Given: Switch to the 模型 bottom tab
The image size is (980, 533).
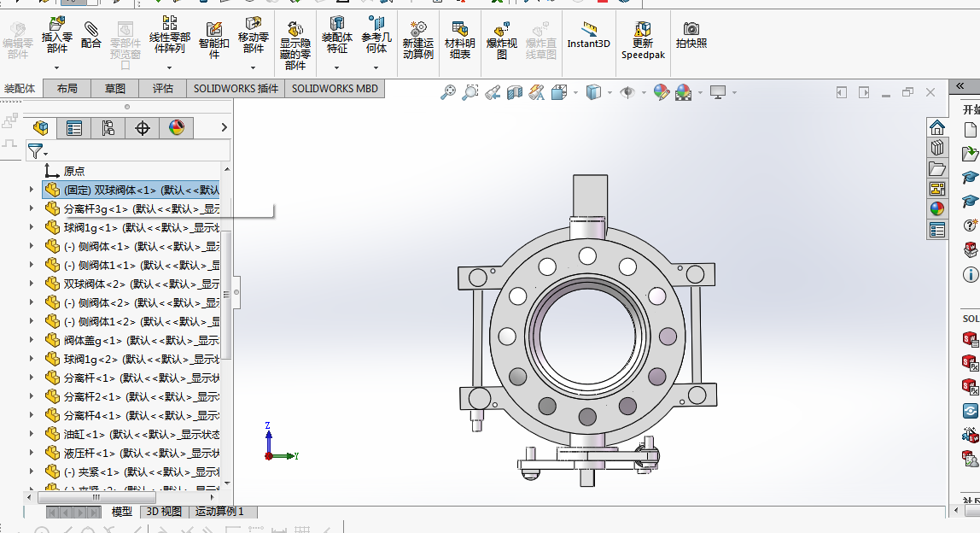Looking at the screenshot, I should 122,512.
